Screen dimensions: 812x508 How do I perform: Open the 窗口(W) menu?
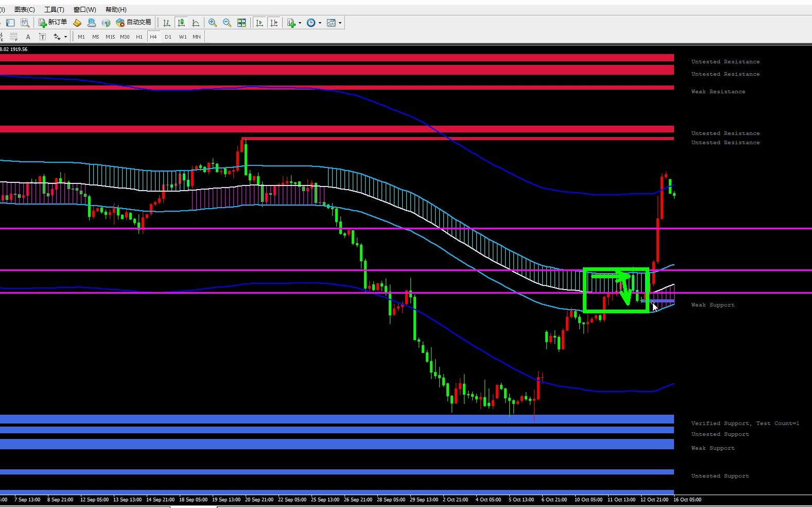[x=84, y=9]
